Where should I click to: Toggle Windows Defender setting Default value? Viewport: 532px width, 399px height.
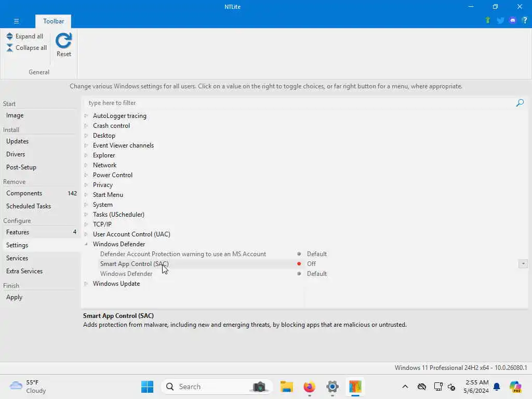click(x=316, y=273)
